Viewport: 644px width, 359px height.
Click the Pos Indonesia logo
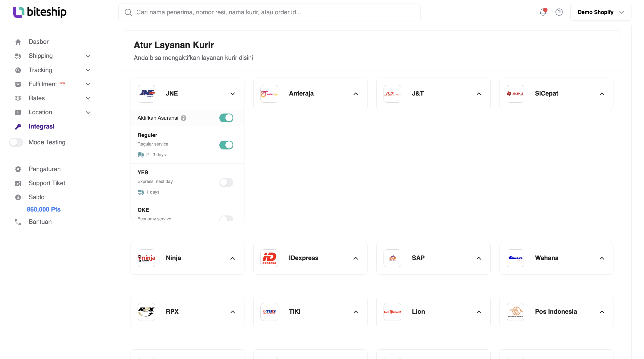click(x=515, y=312)
